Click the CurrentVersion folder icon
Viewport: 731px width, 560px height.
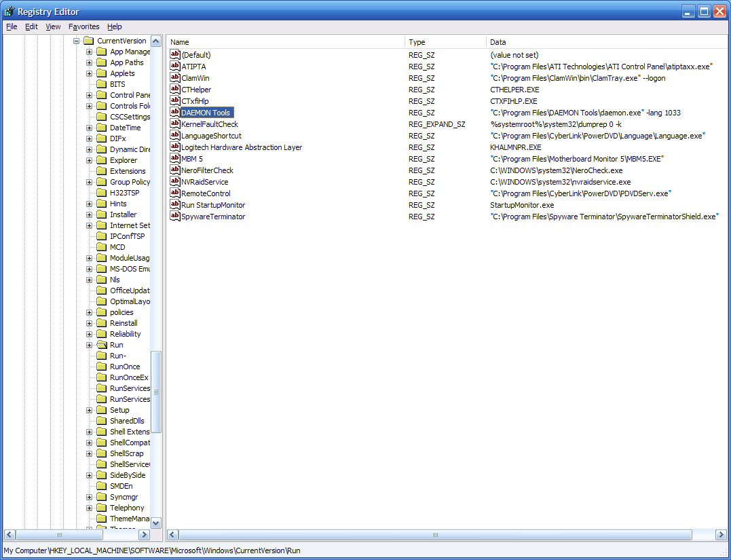coord(89,41)
